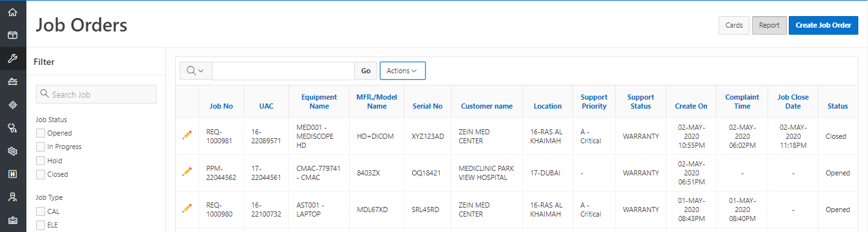This screenshot has height=232, width=868.
Task: Sort by Equipment Name column header
Action: pos(319,102)
